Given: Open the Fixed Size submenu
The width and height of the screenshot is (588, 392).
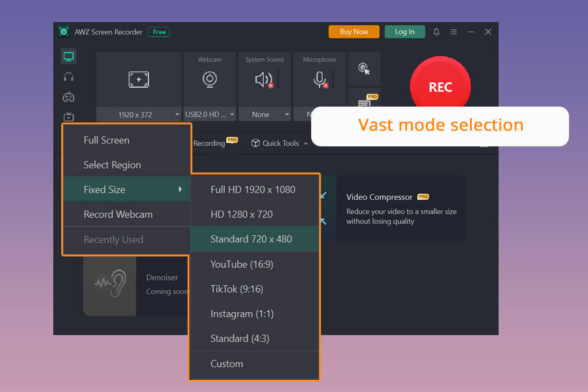Looking at the screenshot, I should coord(127,189).
